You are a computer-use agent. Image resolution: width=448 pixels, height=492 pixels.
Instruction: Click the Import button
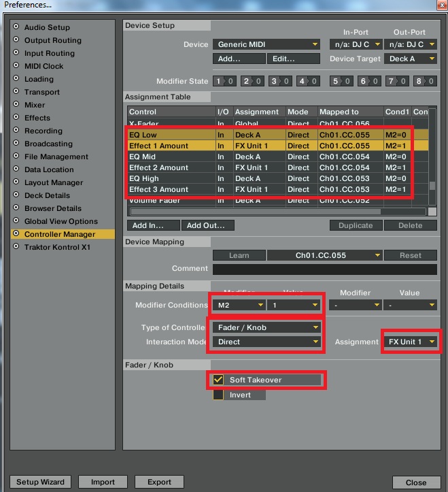click(x=103, y=482)
